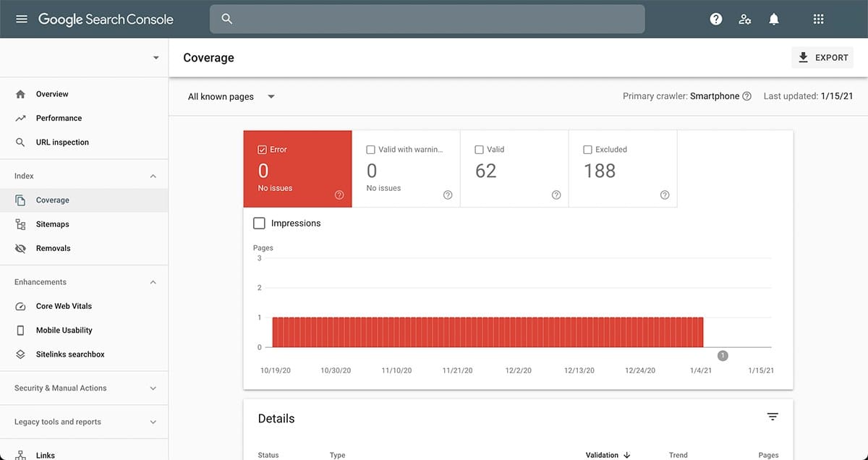
Task: Click the Smartphone crawler label
Action: pos(715,96)
